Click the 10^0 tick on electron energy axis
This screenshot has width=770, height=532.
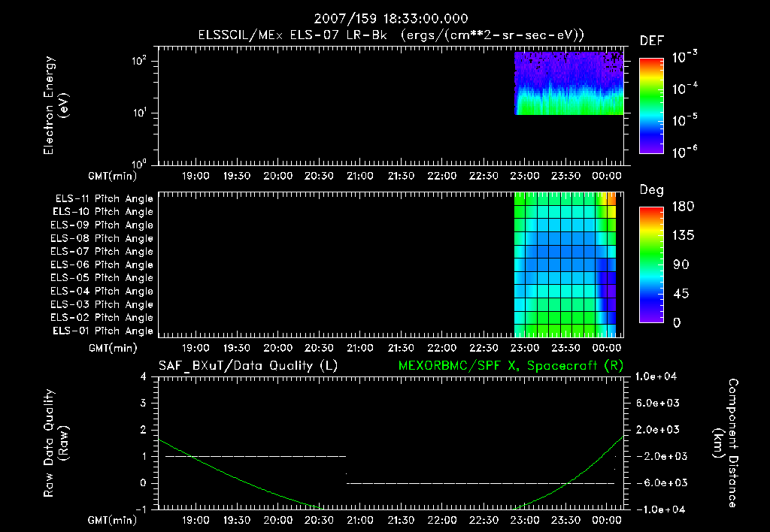click(x=139, y=163)
